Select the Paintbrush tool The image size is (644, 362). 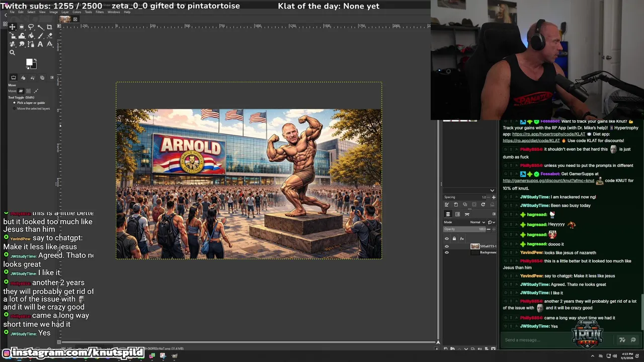tap(40, 36)
